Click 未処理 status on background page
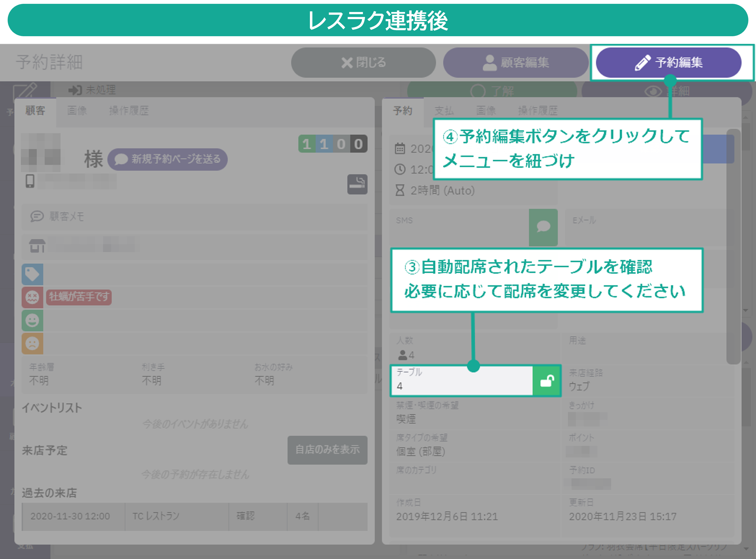 (92, 90)
